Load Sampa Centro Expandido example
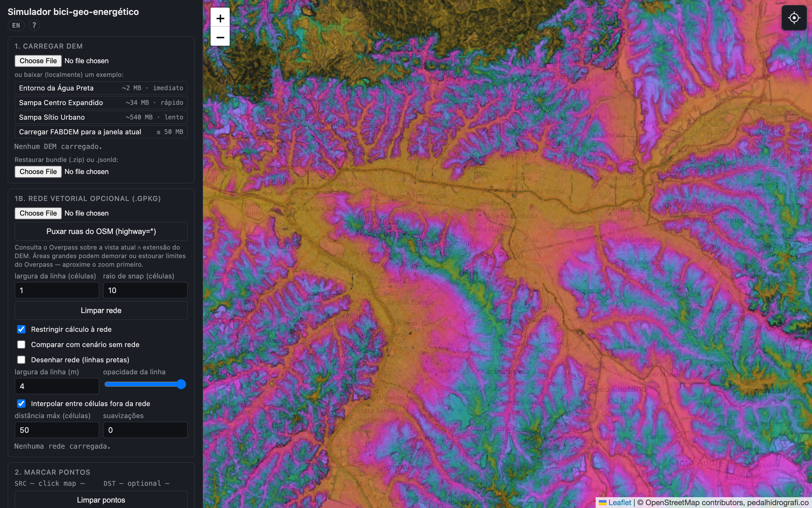812x508 pixels. coord(101,103)
